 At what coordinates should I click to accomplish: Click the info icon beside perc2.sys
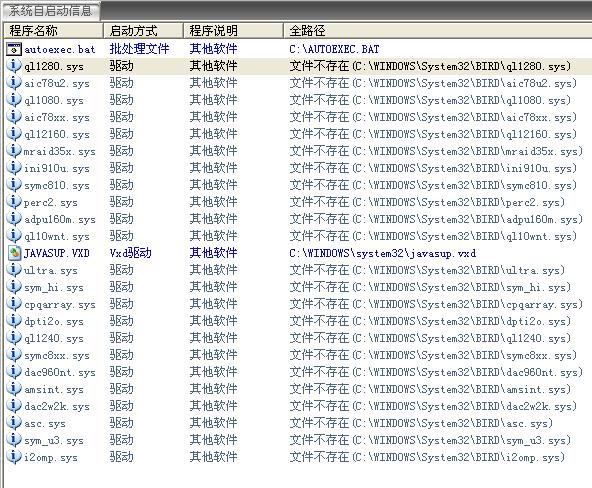pos(14,202)
